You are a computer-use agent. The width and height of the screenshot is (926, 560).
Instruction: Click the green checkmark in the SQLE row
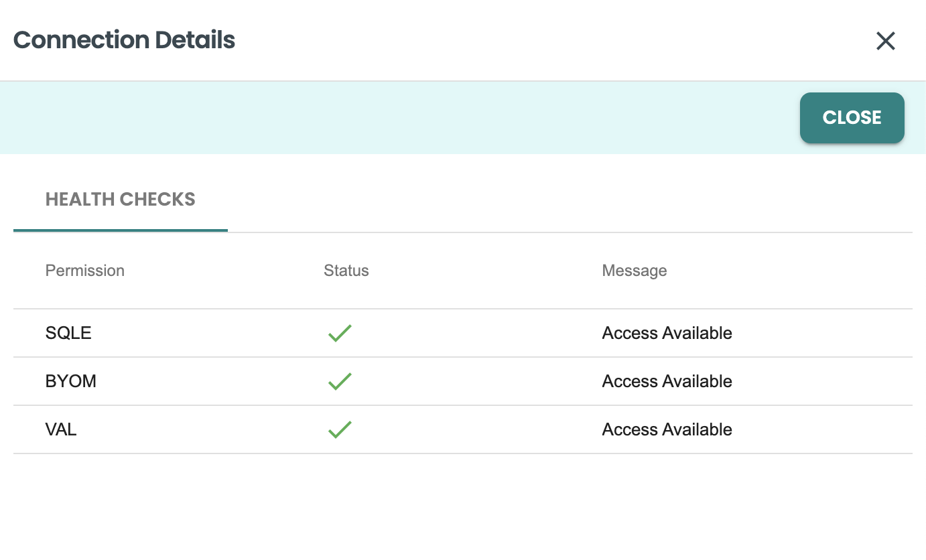click(340, 333)
